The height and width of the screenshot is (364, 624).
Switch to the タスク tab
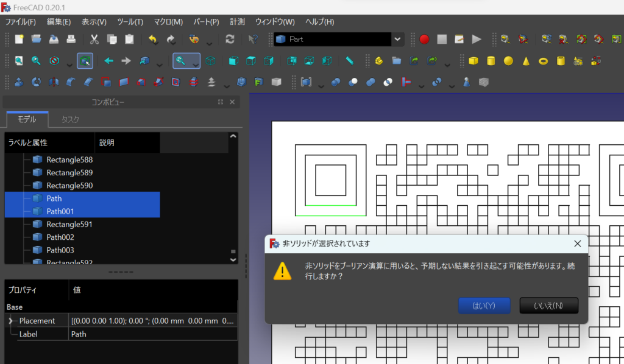point(70,119)
